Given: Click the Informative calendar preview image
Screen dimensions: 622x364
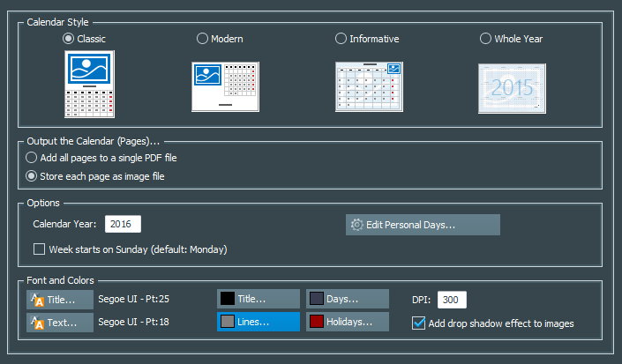Looking at the screenshot, I should 369,87.
